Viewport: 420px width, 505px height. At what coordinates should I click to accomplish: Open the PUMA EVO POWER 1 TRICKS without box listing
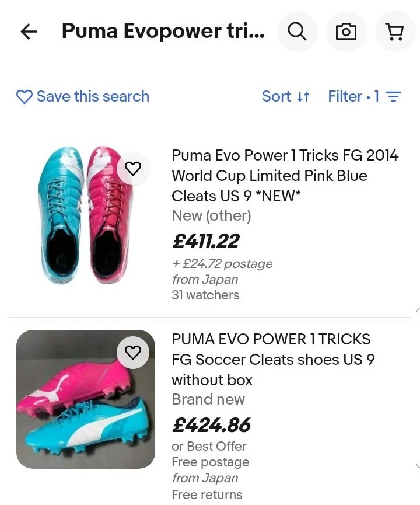[271, 359]
